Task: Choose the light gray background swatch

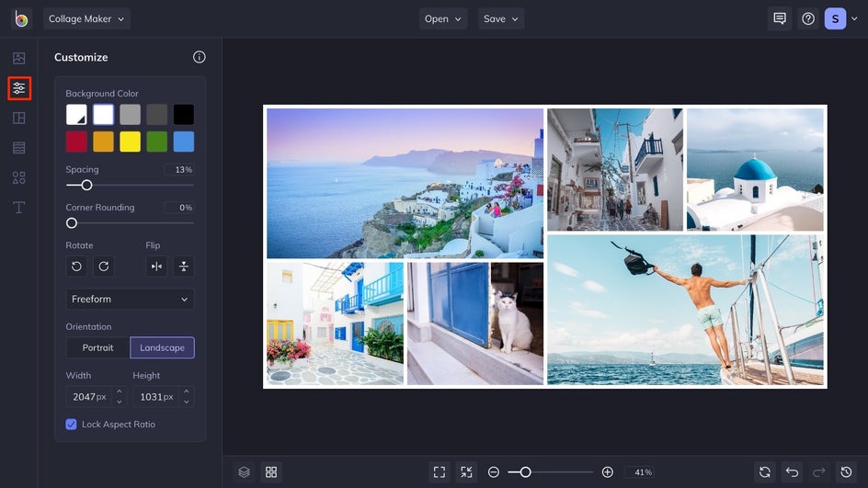Action: pos(130,115)
